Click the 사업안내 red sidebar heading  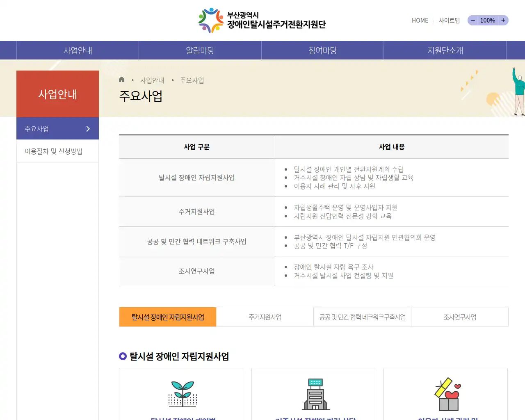[57, 94]
